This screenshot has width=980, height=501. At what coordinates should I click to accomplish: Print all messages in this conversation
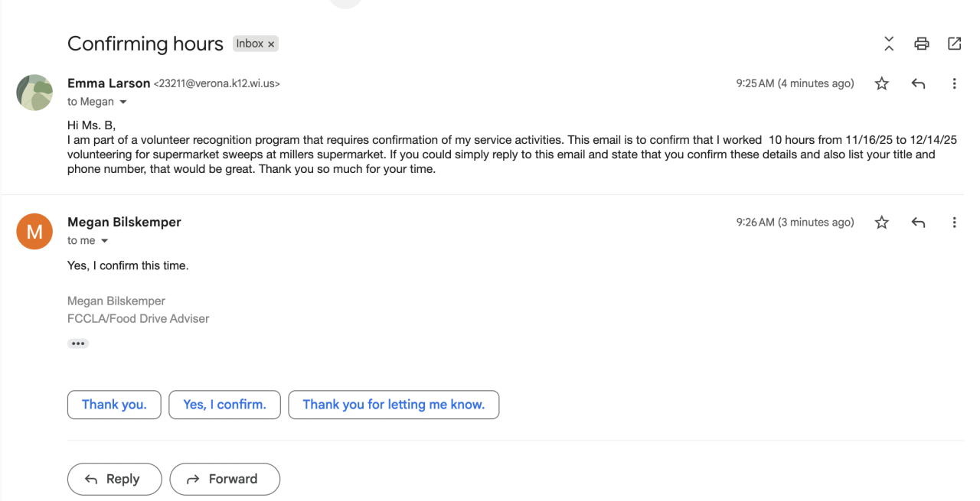pyautogui.click(x=922, y=44)
